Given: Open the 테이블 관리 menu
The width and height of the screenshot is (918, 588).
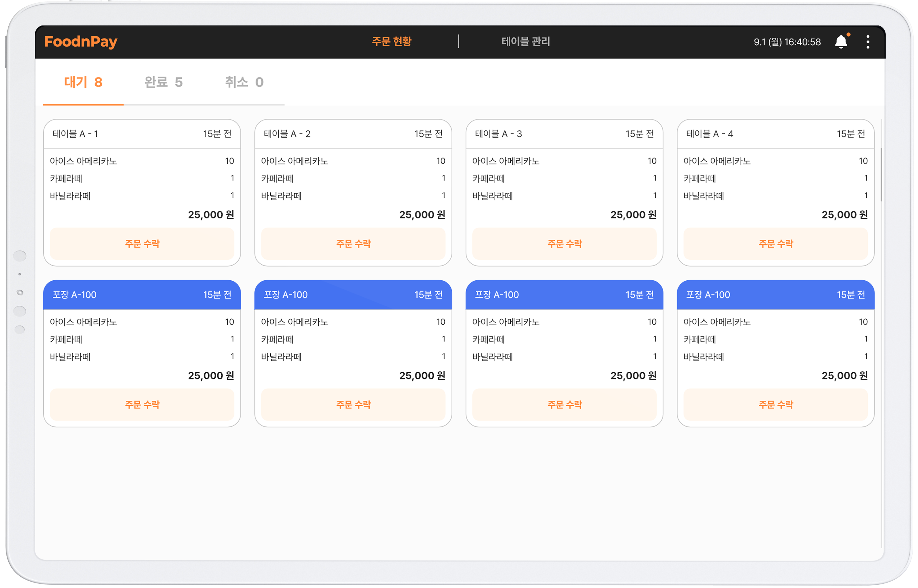Looking at the screenshot, I should click(x=525, y=41).
